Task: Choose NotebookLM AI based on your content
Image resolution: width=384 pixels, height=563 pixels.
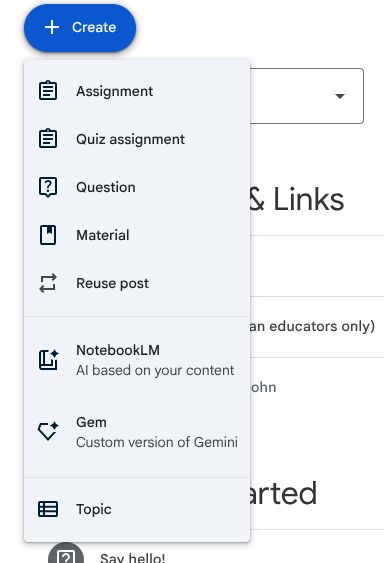Action: click(x=137, y=360)
